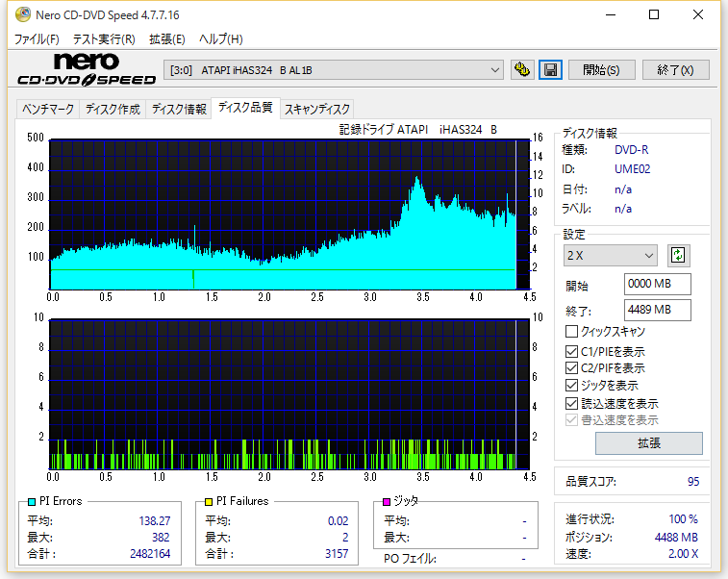Click the yellow PI Failures color swatch
The height and width of the screenshot is (579, 728).
[209, 501]
